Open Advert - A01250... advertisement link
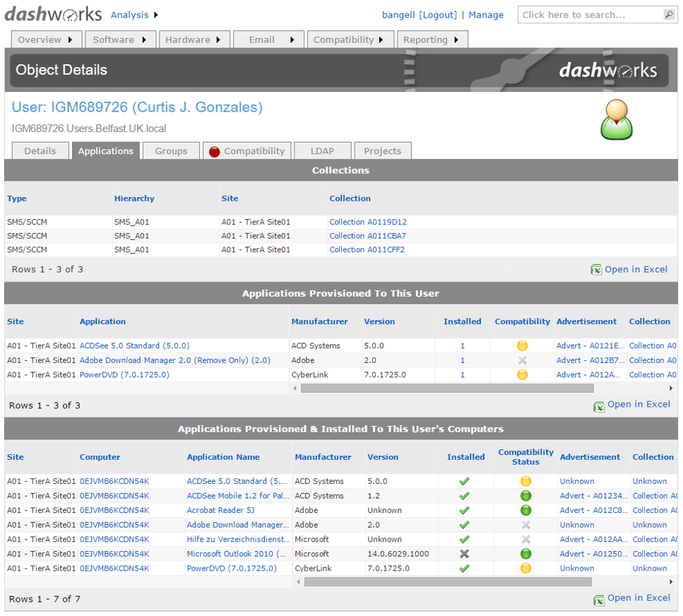This screenshot has width=683, height=616. click(594, 554)
